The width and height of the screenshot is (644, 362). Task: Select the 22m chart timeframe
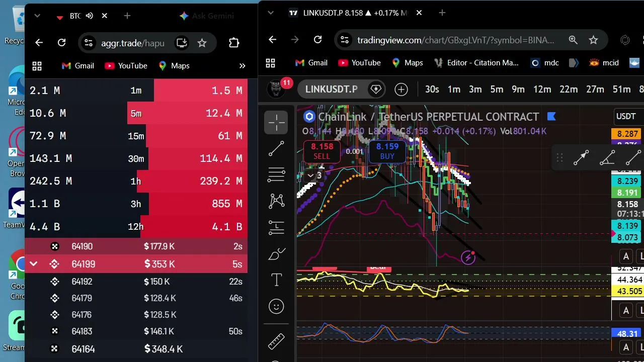(x=569, y=89)
